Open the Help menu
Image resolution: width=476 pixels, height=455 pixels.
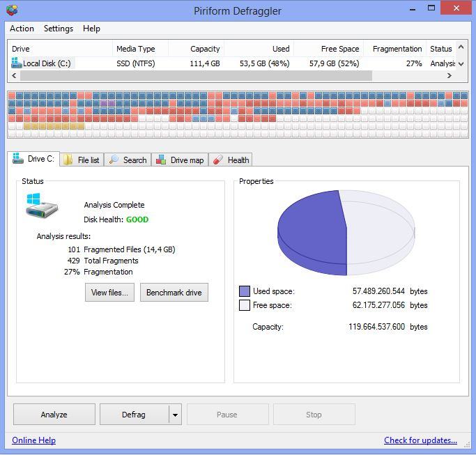pyautogui.click(x=91, y=29)
